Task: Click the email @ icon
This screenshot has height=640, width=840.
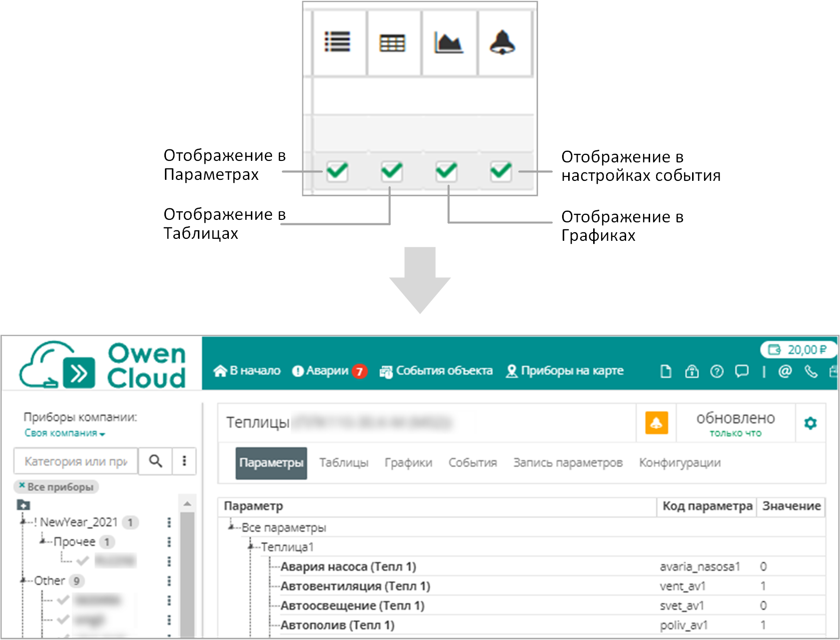Action: [785, 371]
